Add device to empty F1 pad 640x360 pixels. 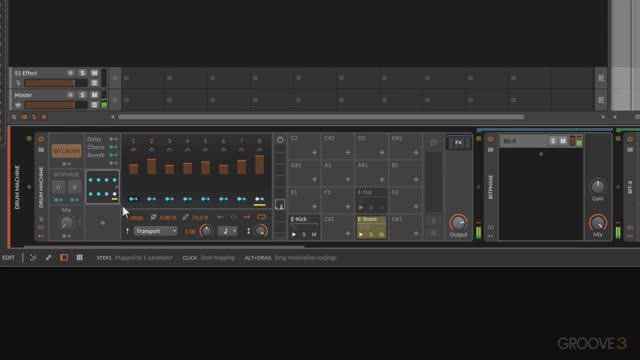pyautogui.click(x=348, y=207)
